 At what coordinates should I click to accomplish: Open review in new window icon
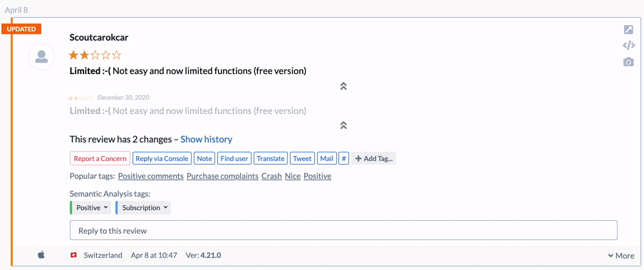click(628, 30)
